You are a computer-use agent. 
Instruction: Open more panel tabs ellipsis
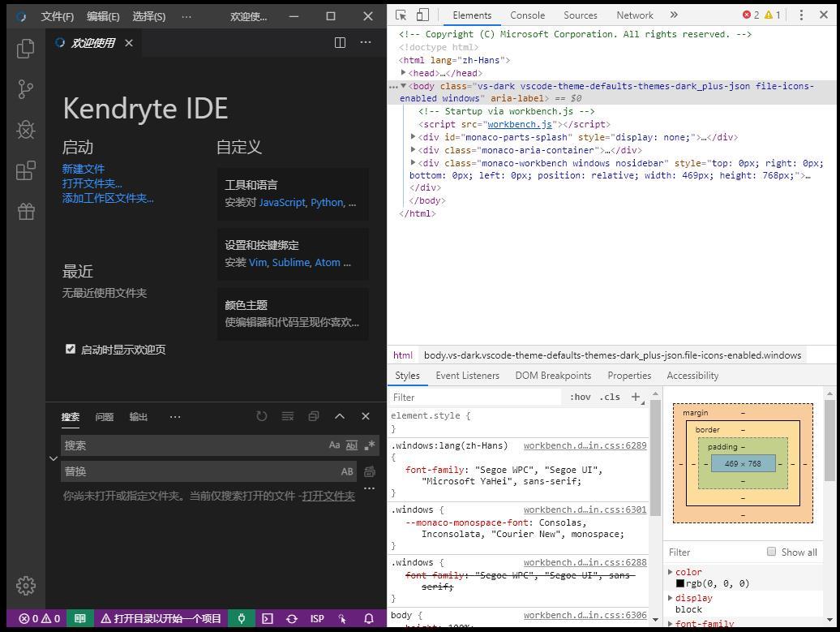click(x=175, y=416)
